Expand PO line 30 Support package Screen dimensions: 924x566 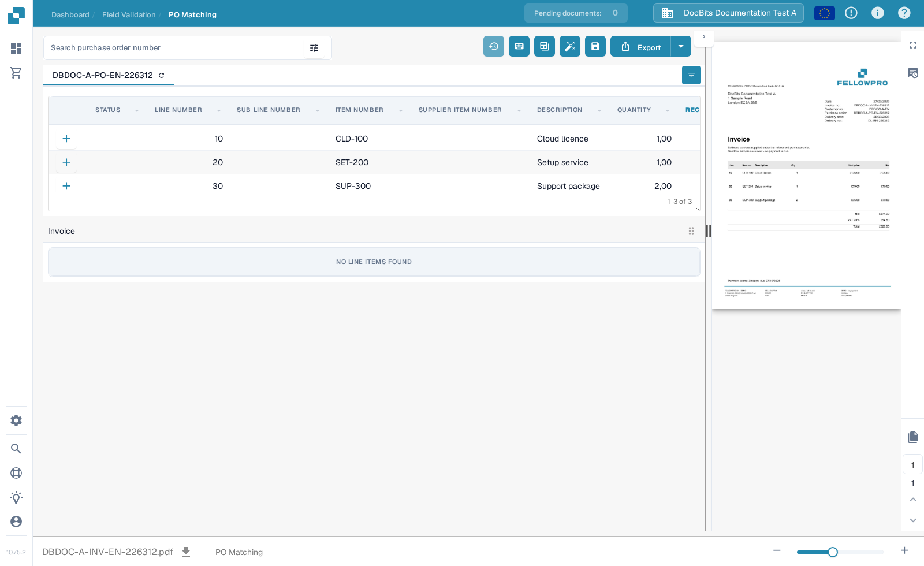66,186
